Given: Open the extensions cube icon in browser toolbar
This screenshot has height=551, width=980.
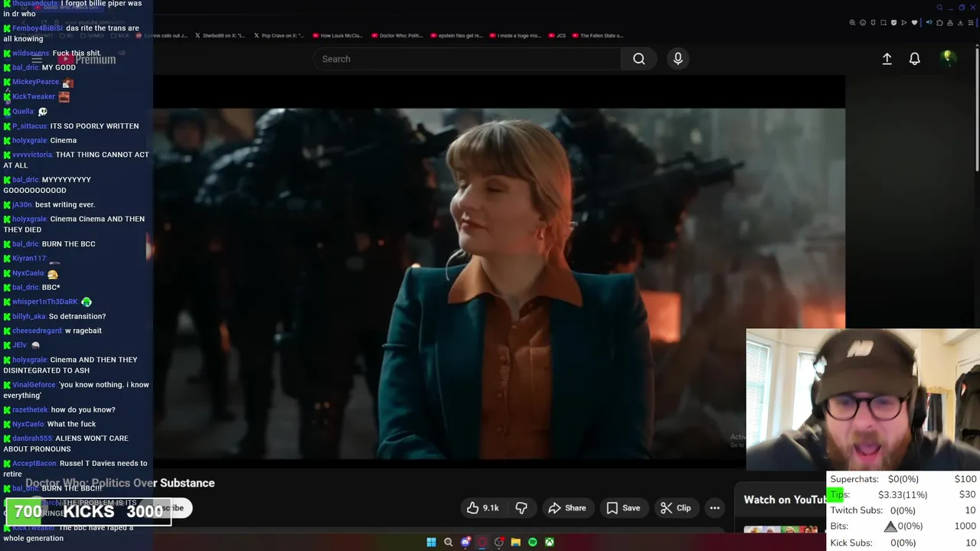Looking at the screenshot, I should [x=939, y=23].
